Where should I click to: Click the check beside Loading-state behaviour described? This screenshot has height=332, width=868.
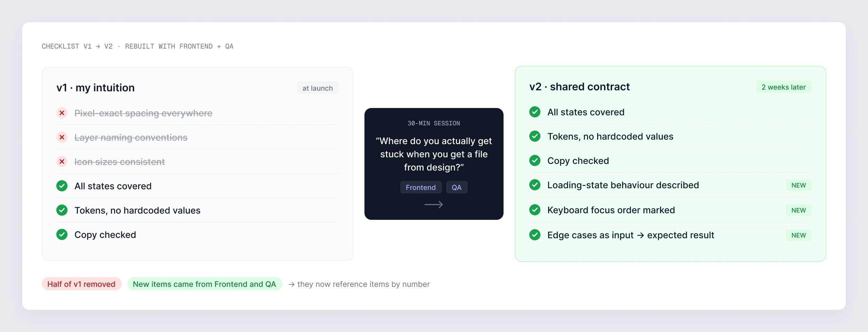(535, 185)
